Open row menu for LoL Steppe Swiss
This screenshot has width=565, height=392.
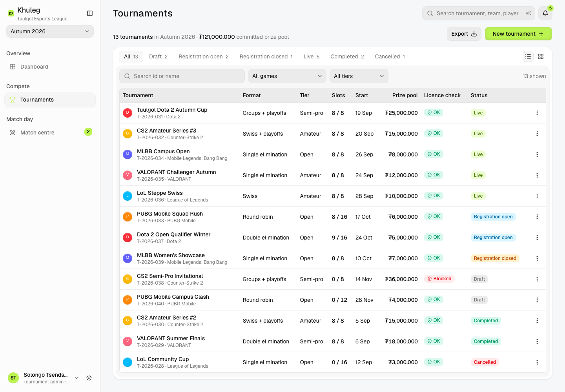point(537,196)
